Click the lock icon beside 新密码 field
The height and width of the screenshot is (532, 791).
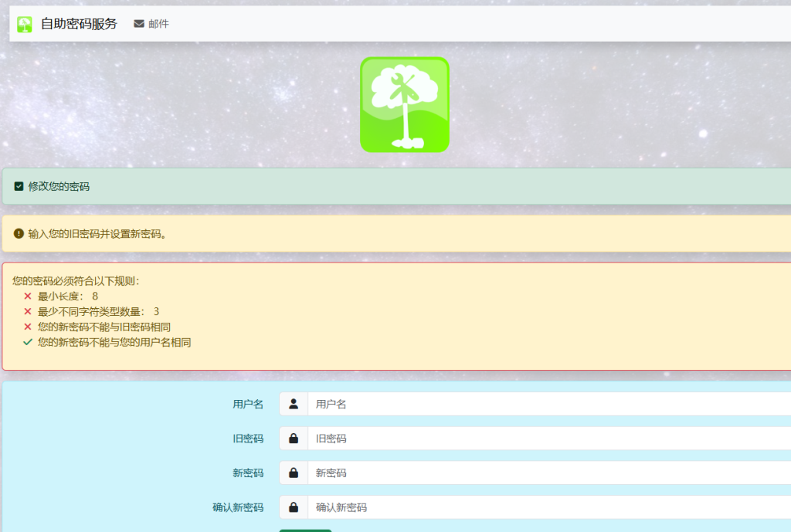pos(294,473)
